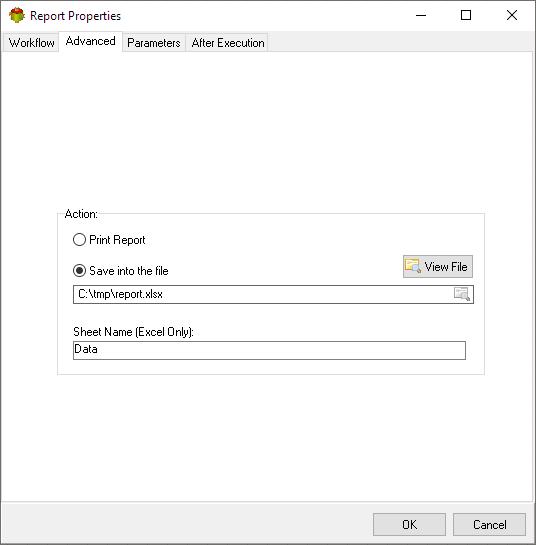
Task: Click the Report Properties title text
Action: [x=75, y=16]
